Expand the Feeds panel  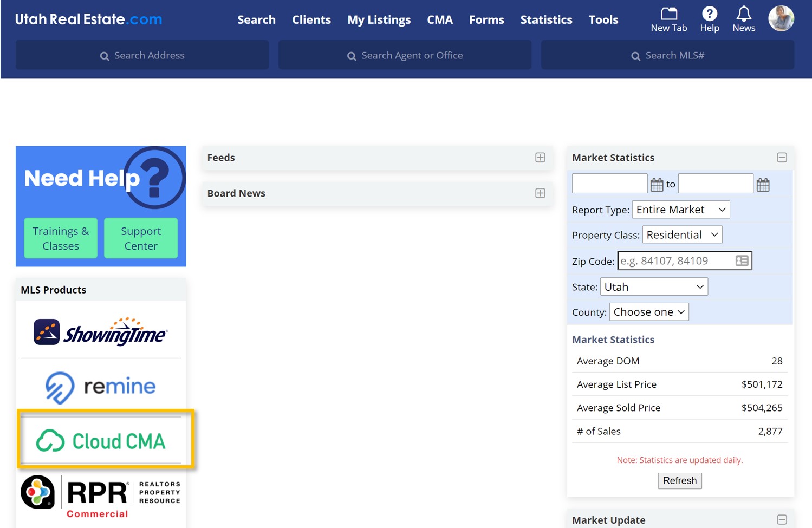tap(540, 158)
